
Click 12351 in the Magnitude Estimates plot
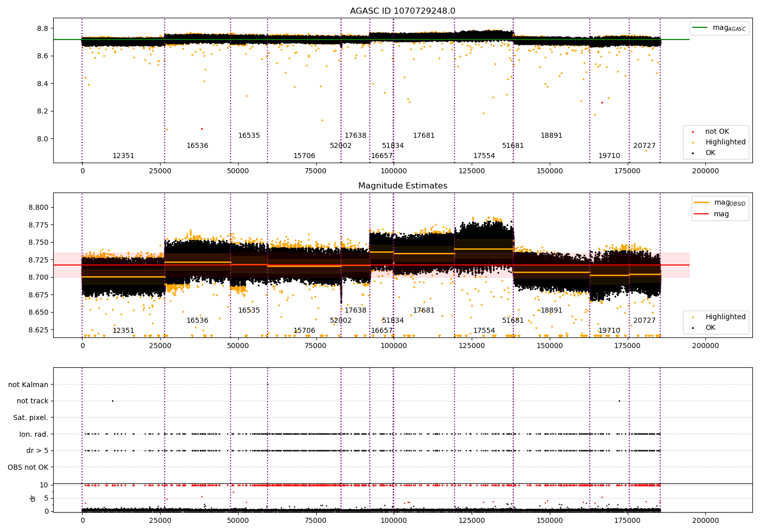[x=123, y=331]
